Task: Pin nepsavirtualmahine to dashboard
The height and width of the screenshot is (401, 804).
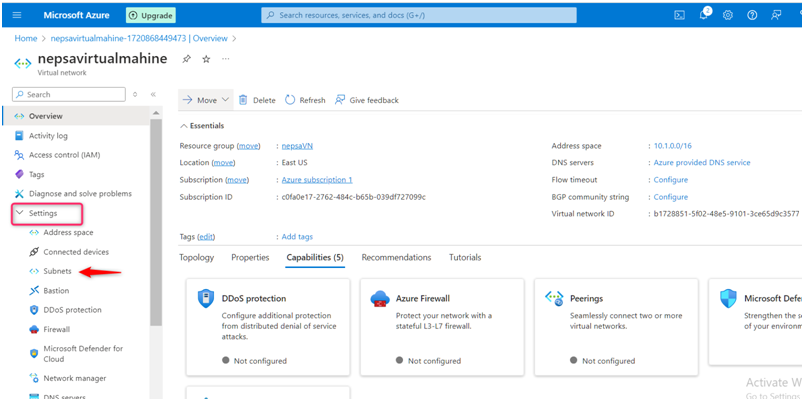Action: coord(186,59)
